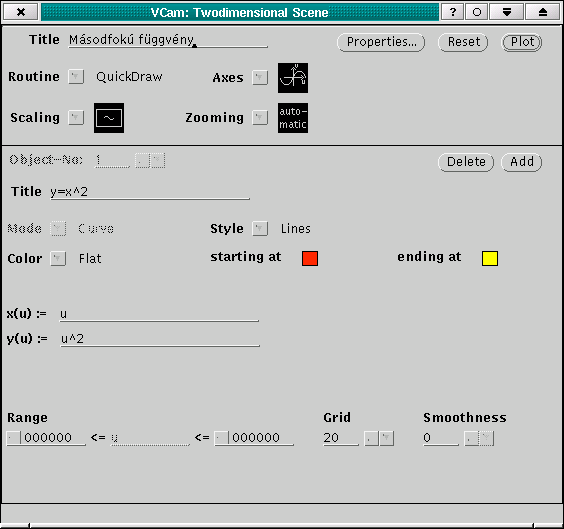Open the Routine dropdown menu

point(76,77)
